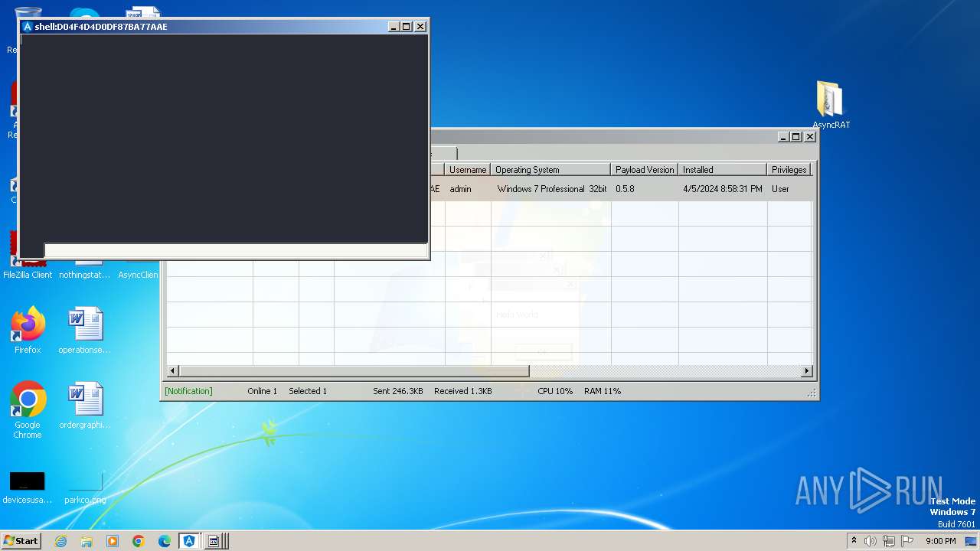The width and height of the screenshot is (980, 551).
Task: Sort clients by the Privileges column
Action: point(789,170)
